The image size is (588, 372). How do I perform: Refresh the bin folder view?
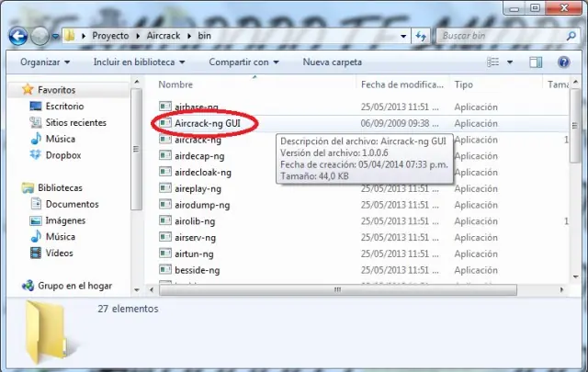coord(421,37)
